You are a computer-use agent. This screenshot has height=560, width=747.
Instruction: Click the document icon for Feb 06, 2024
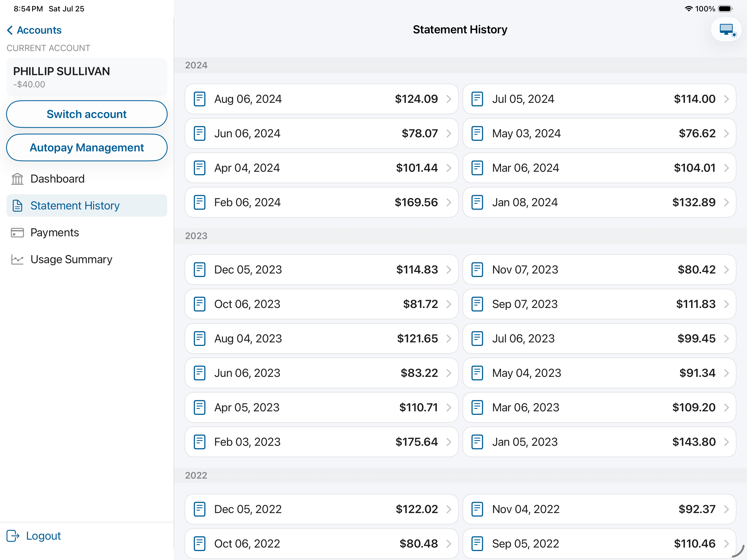click(200, 202)
